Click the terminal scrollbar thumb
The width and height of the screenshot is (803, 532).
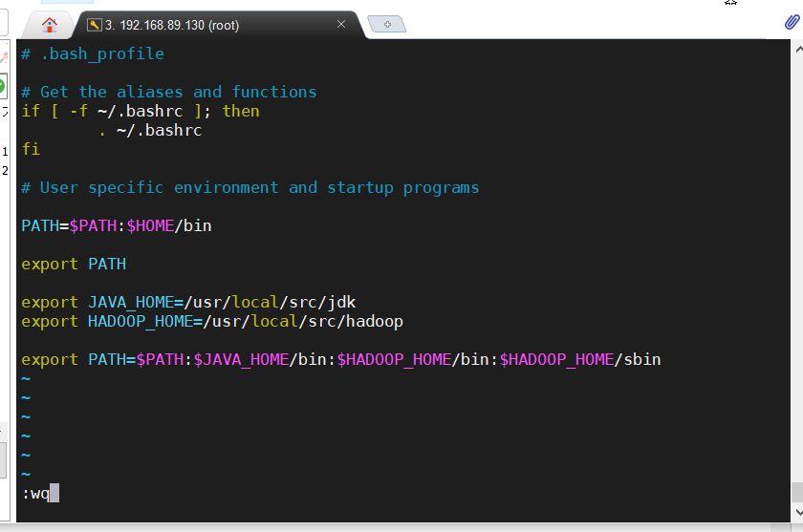click(797, 493)
